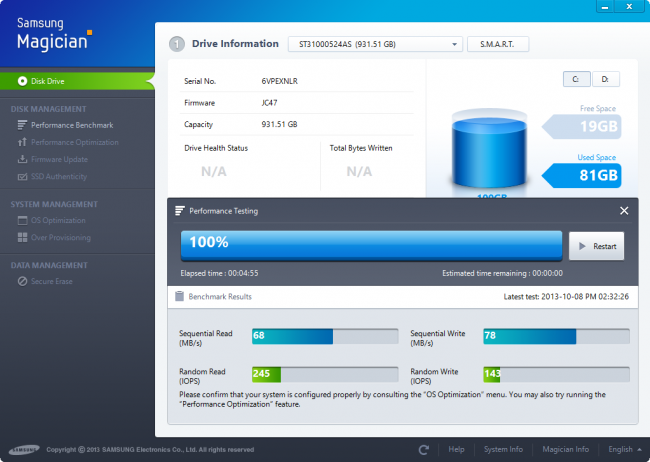Expand the English language selector
This screenshot has width=650, height=462.
point(625,450)
